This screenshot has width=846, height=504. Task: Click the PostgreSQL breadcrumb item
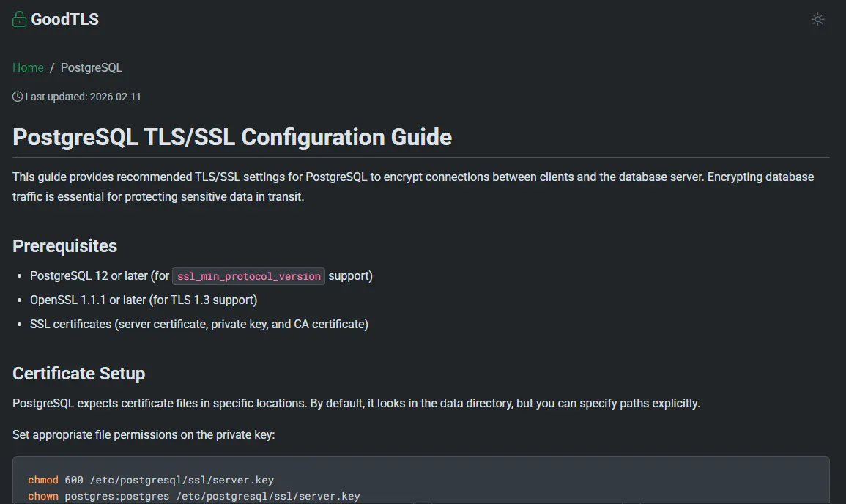91,67
